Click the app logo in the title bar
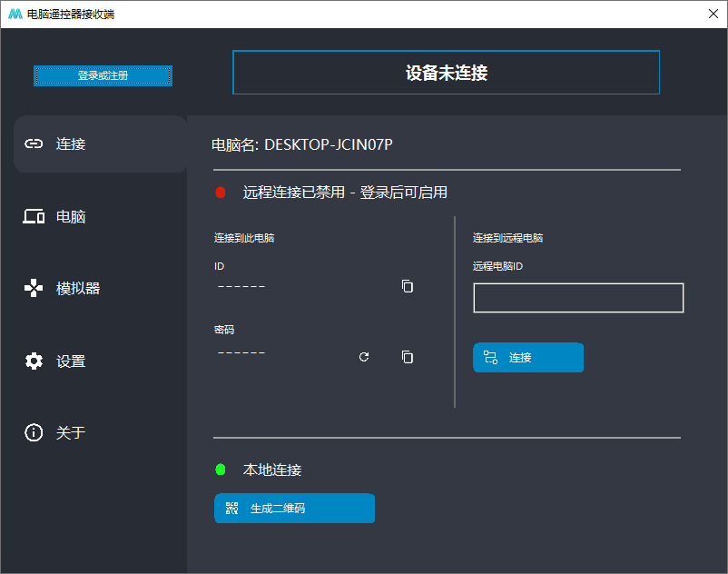The height and width of the screenshot is (574, 728). 14,14
